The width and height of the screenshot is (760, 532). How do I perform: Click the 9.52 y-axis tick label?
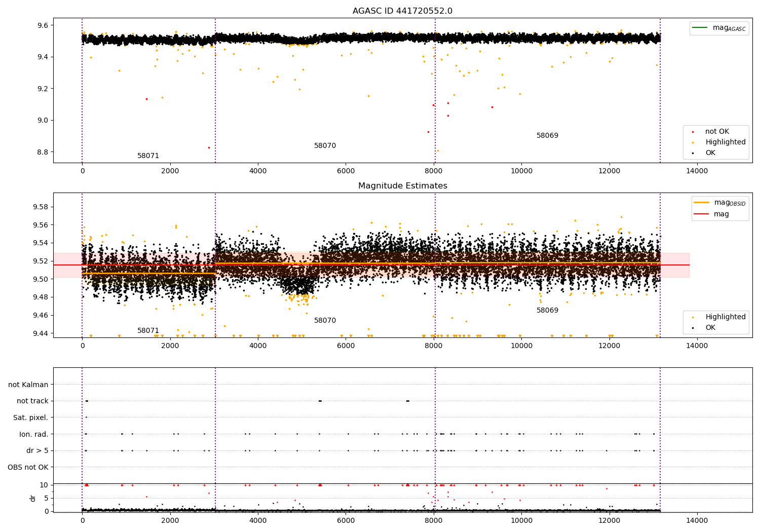(41, 261)
